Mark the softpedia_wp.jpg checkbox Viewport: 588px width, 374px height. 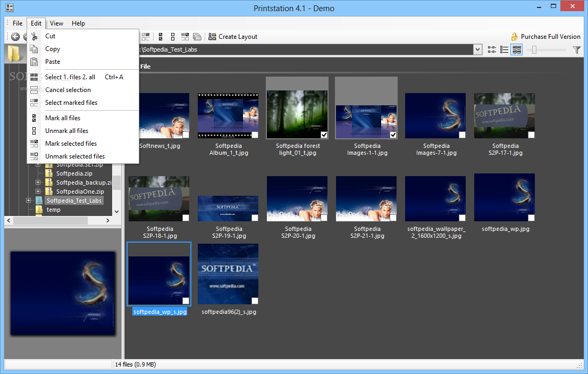[531, 218]
